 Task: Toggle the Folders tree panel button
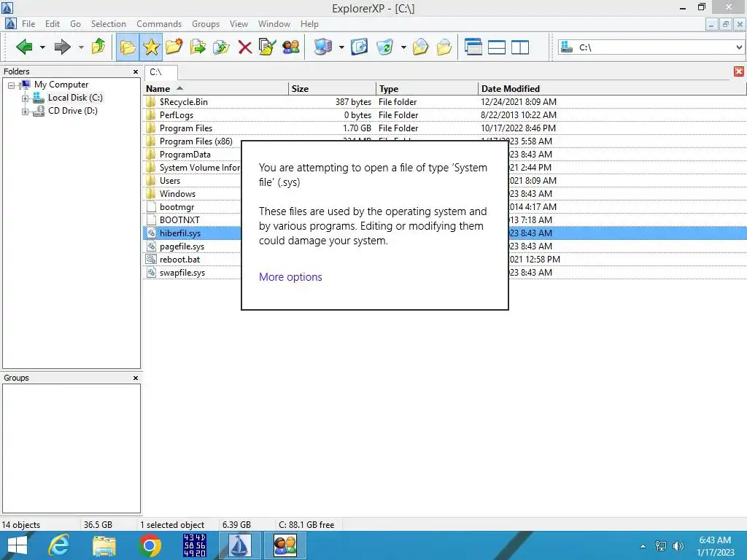coord(128,47)
